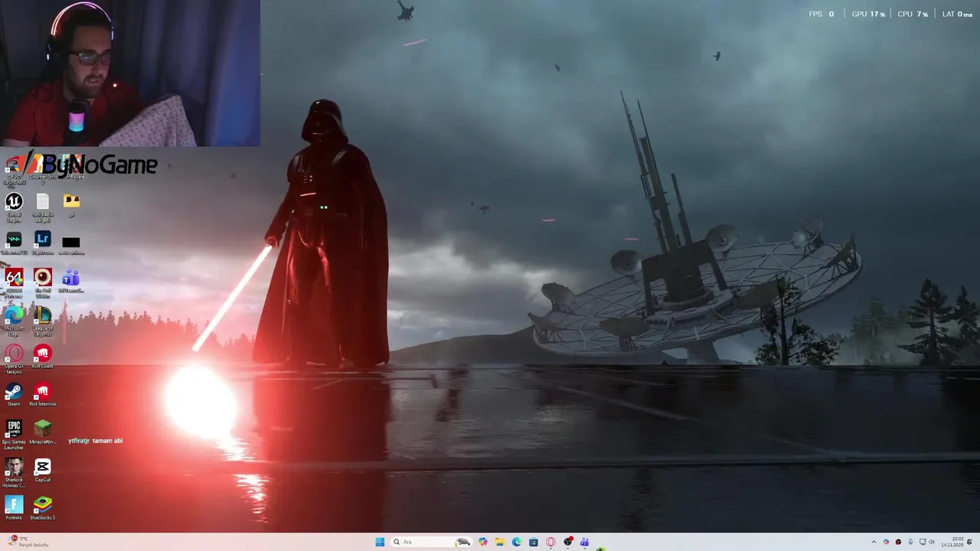Launch CapCut from the desktop
The height and width of the screenshot is (551, 980).
coord(43,471)
